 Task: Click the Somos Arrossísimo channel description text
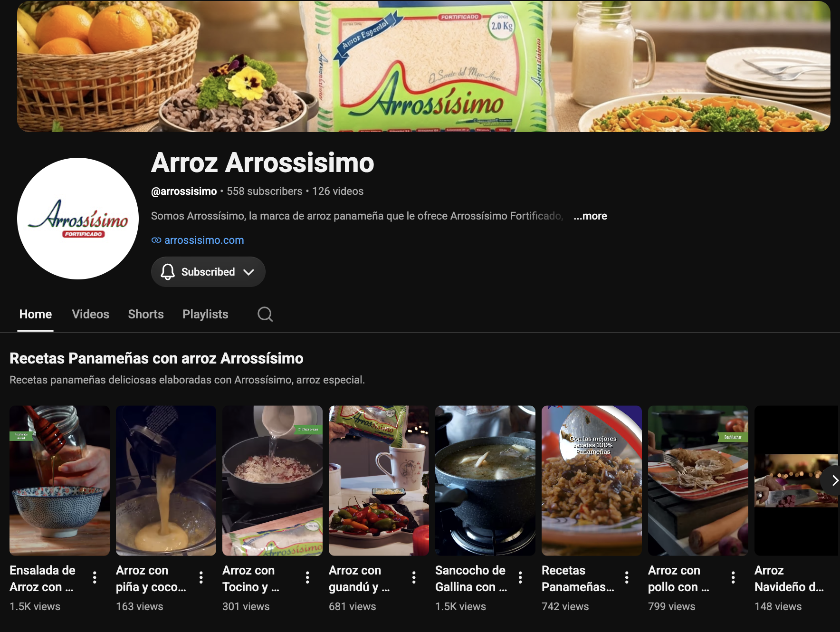[357, 216]
